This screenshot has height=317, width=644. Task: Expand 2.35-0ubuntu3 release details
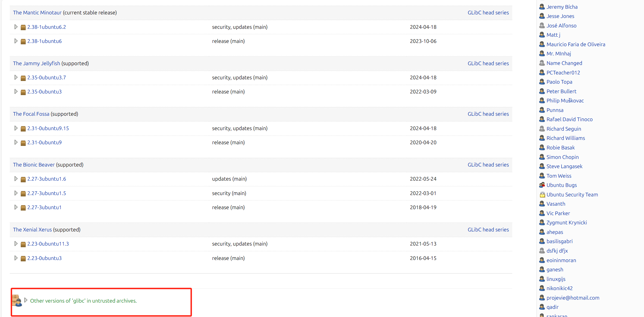point(16,92)
